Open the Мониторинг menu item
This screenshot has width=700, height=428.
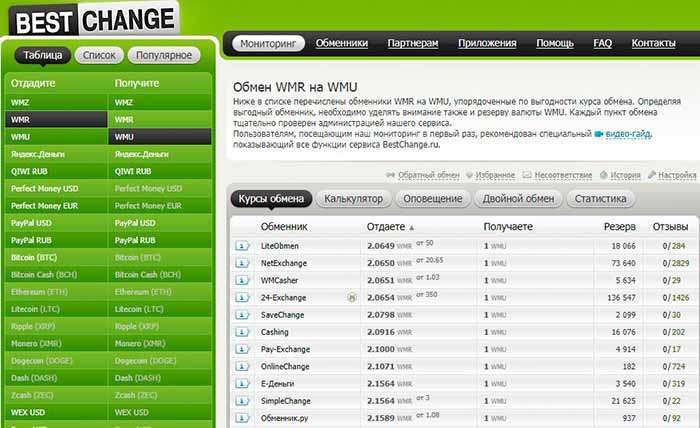pyautogui.click(x=268, y=43)
